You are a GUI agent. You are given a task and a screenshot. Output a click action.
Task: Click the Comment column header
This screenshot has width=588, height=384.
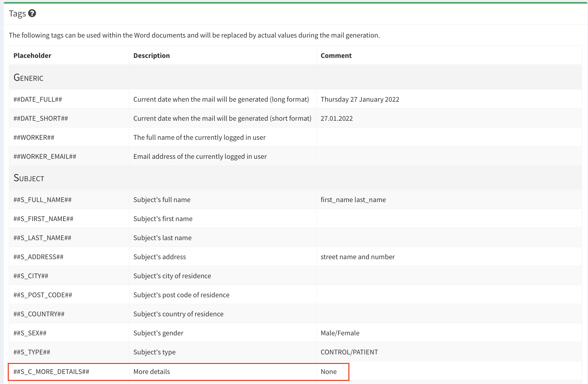pyautogui.click(x=336, y=56)
